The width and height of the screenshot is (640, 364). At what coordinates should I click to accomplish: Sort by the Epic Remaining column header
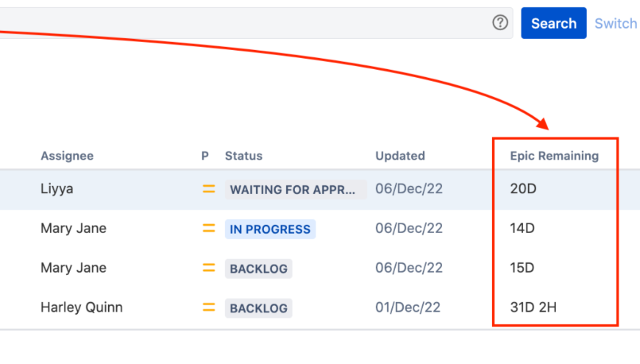554,156
